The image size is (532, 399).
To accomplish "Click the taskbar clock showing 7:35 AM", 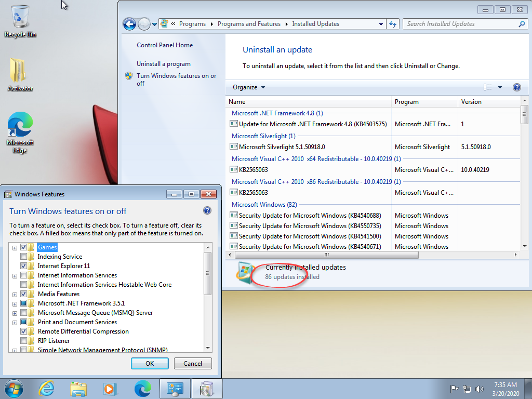I will (506, 389).
